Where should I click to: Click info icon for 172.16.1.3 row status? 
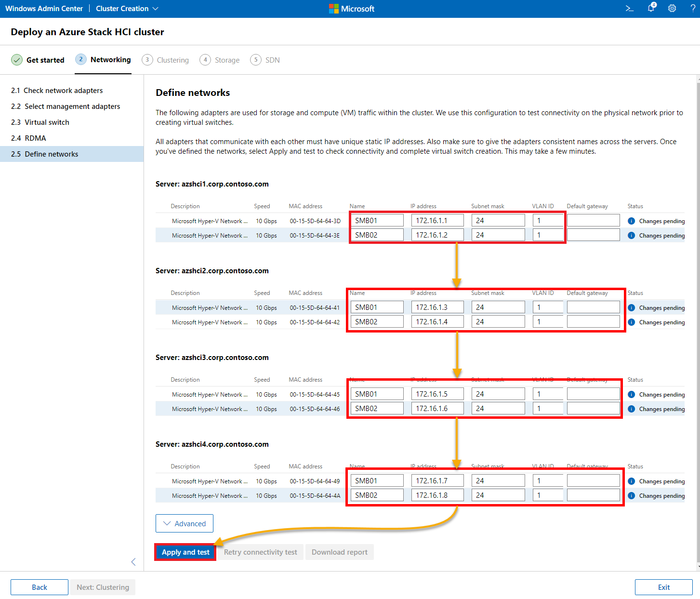pos(632,307)
